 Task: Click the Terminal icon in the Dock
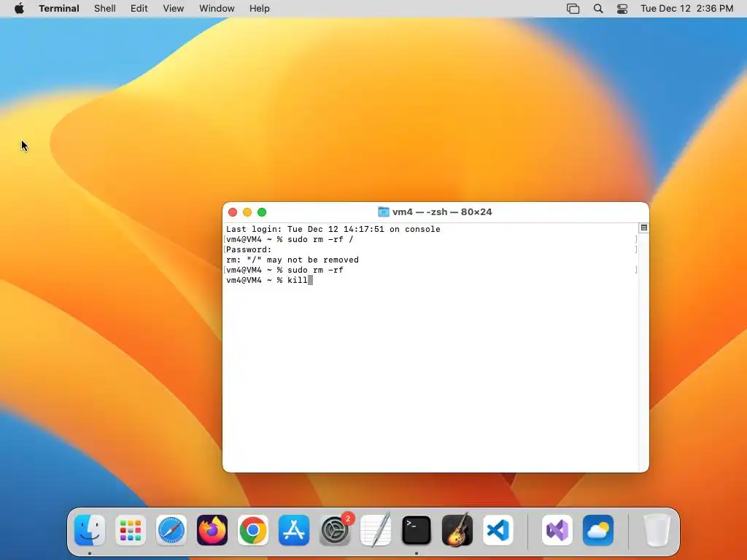coord(417,530)
